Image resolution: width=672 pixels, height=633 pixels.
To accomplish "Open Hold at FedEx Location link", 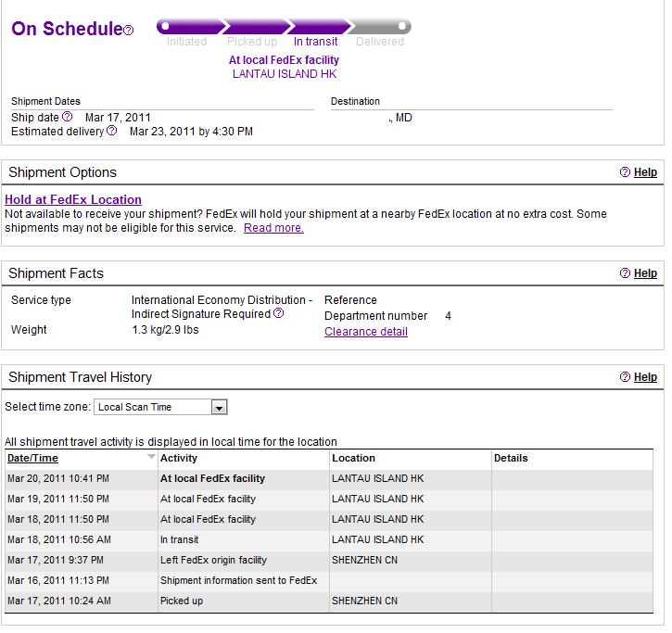I will point(73,199).
